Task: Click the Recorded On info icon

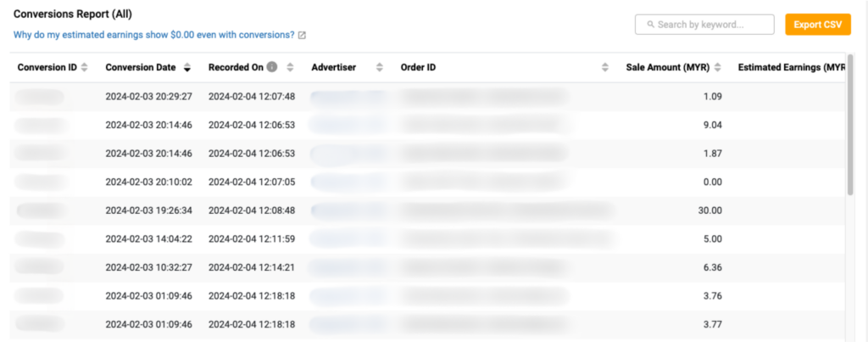Action: tap(272, 68)
